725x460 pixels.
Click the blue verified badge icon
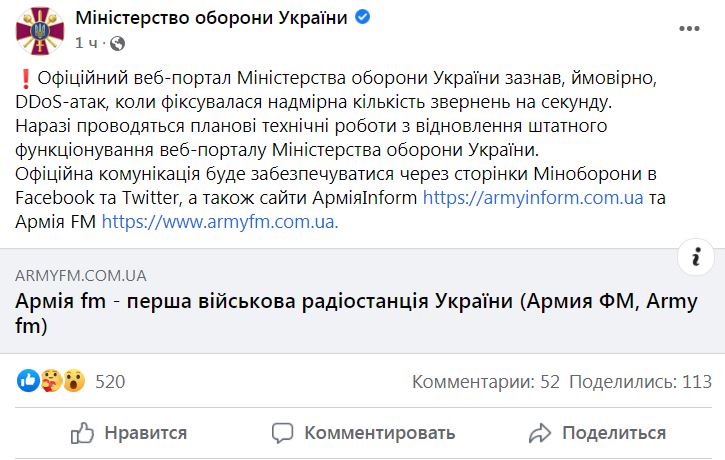[x=362, y=17]
